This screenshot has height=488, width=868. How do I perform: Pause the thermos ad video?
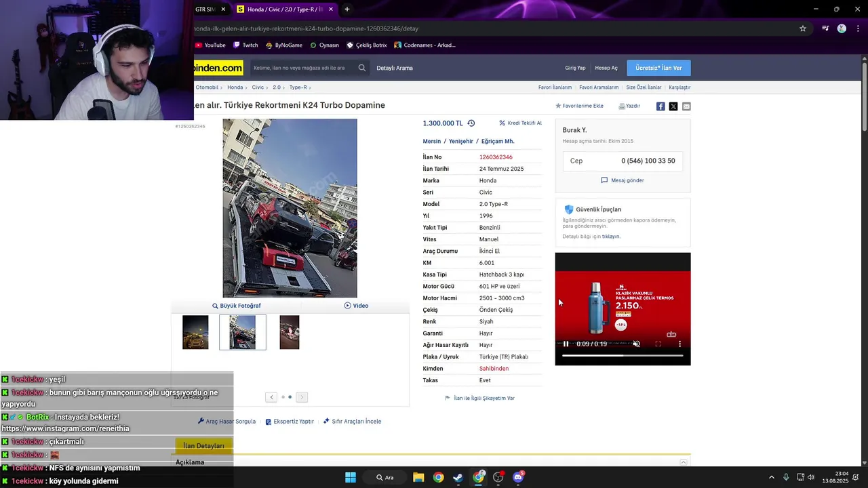tap(566, 344)
